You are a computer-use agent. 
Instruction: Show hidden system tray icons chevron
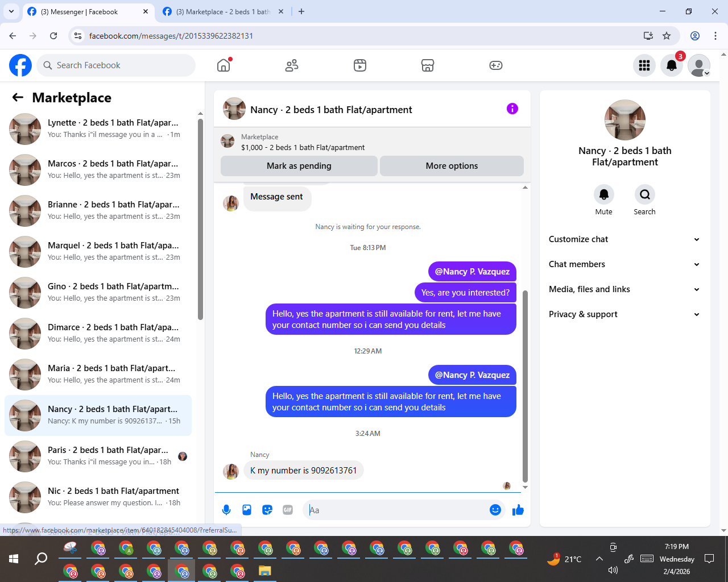(x=599, y=559)
